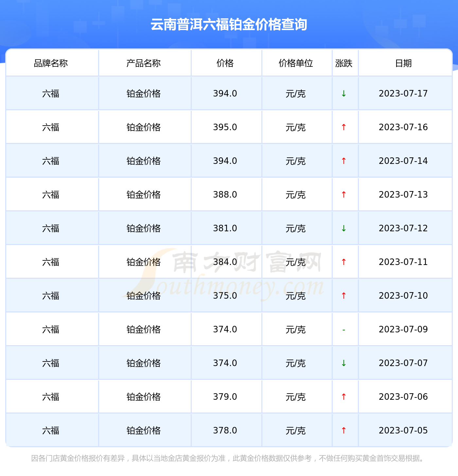Click the price 384.0
Screen dimensions: 458x476
225,262
